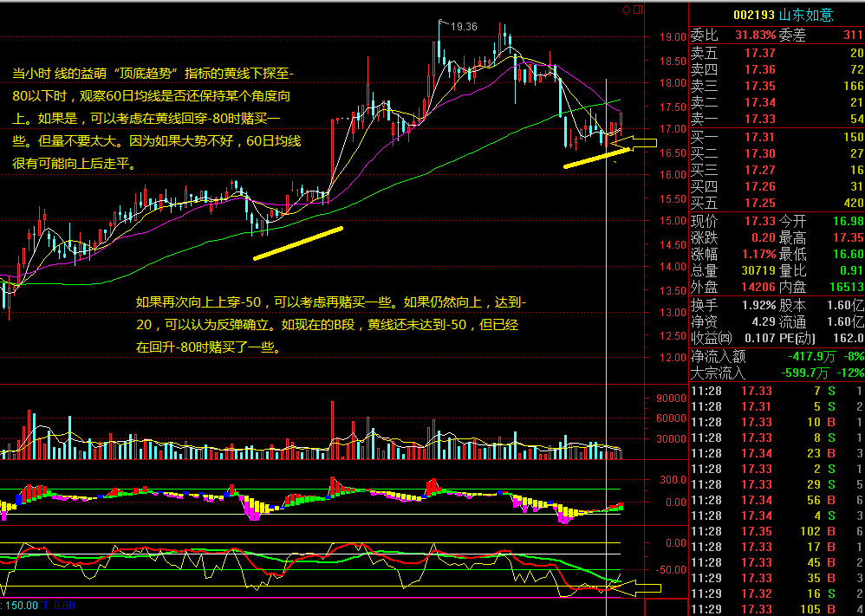Click the stock code 002193
The image size is (865, 616).
[751, 15]
